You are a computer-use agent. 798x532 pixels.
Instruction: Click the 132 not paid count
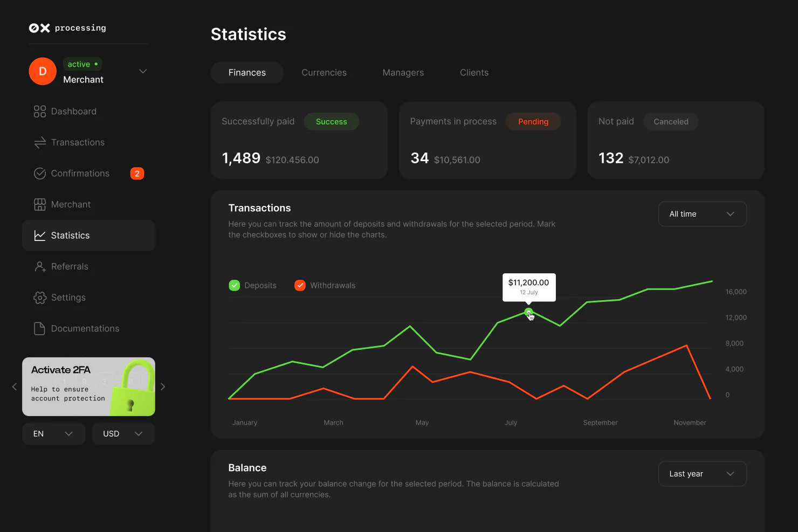pos(611,158)
